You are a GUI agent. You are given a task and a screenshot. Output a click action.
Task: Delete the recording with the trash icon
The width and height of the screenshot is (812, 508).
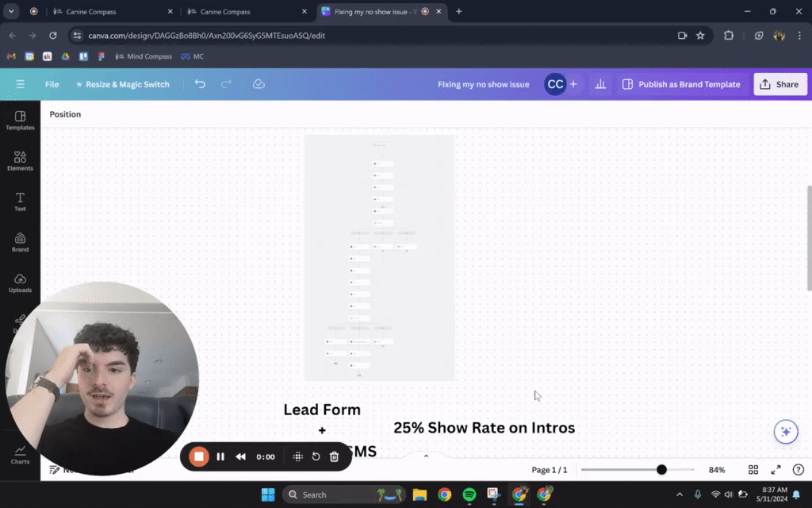pos(334,456)
